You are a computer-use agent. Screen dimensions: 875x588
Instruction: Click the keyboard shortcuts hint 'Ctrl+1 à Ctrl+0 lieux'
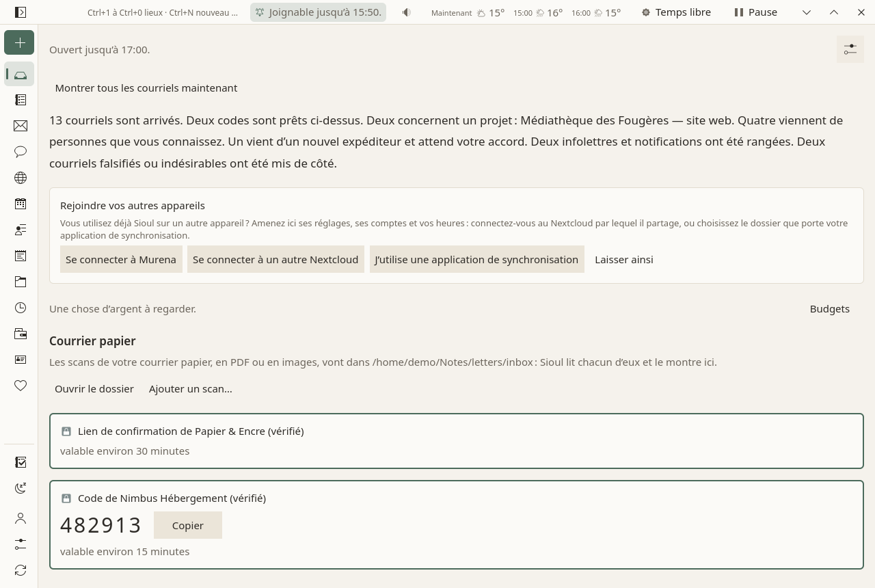163,12
